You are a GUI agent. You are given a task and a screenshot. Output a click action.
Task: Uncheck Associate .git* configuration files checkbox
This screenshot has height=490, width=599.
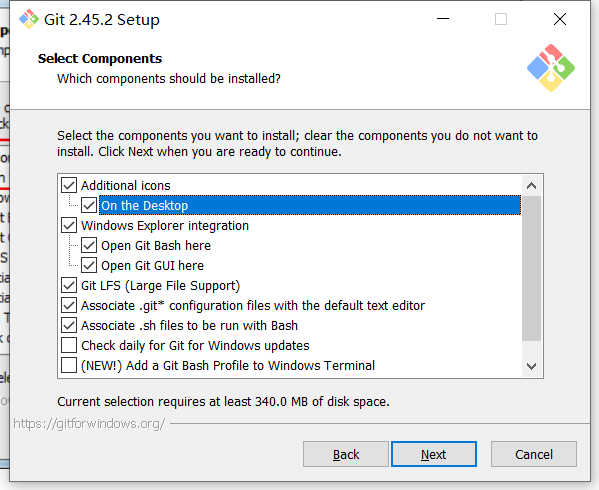[69, 306]
